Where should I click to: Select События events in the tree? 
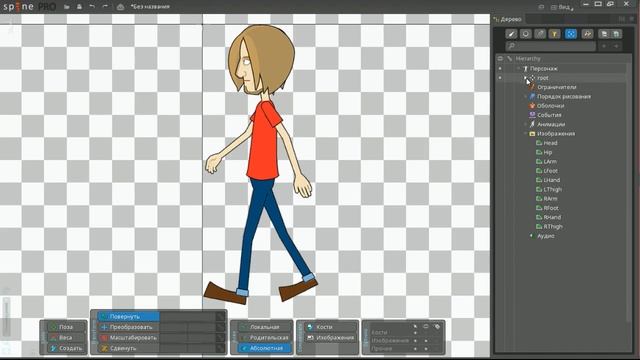(549, 115)
